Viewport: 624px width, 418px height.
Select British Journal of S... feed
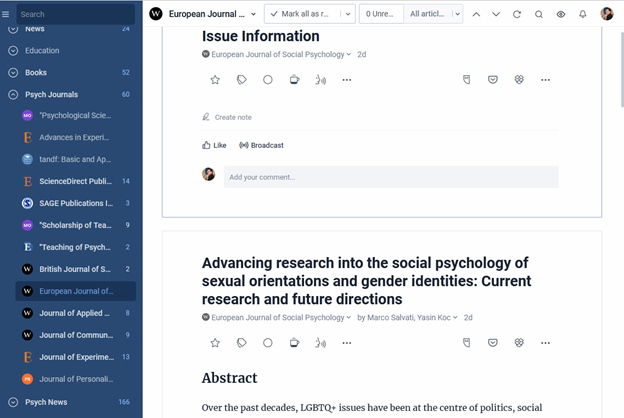[x=75, y=269]
